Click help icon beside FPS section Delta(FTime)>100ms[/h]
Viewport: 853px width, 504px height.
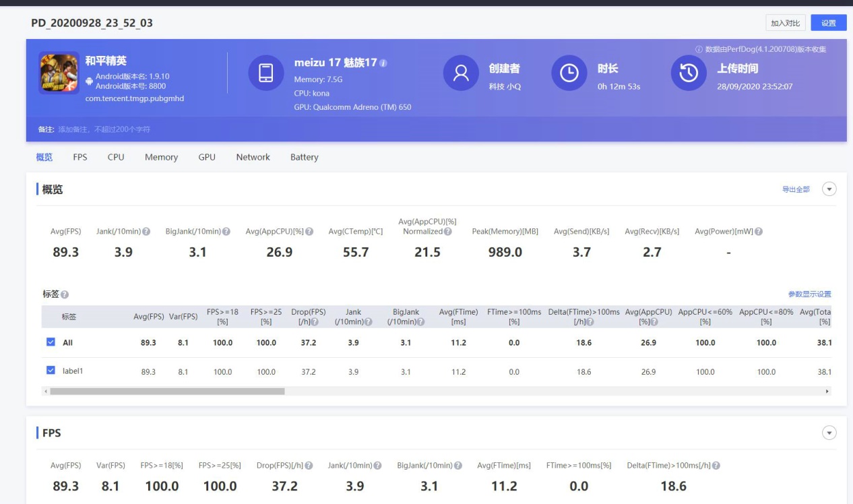click(x=717, y=466)
